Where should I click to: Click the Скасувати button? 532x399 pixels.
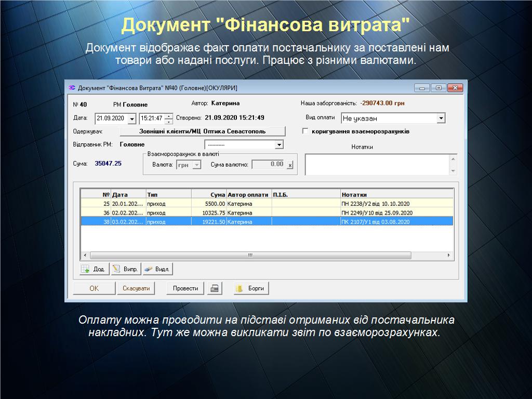coord(136,288)
